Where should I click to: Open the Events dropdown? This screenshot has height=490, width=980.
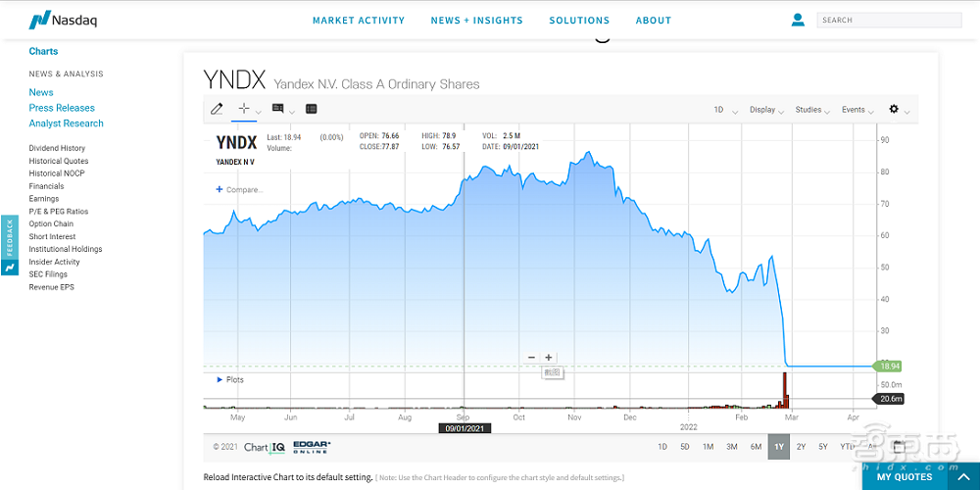tap(854, 110)
